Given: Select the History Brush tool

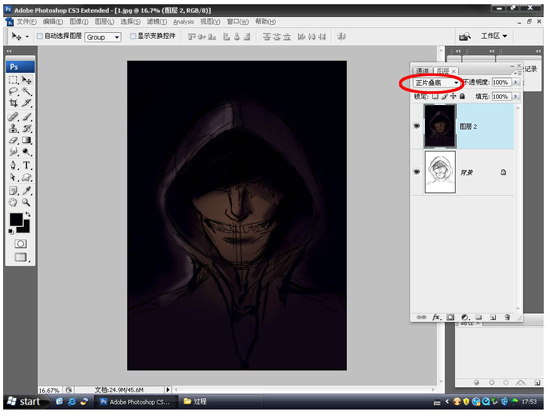Looking at the screenshot, I should coord(27,128).
